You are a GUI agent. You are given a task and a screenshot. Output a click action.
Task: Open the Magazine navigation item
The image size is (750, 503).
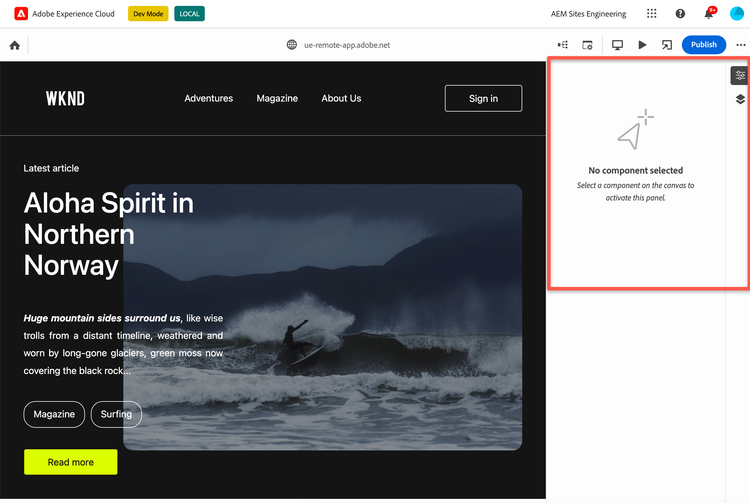277,98
